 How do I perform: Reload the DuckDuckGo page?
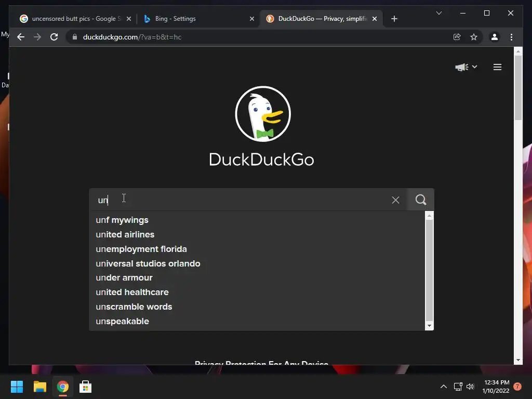click(x=54, y=37)
